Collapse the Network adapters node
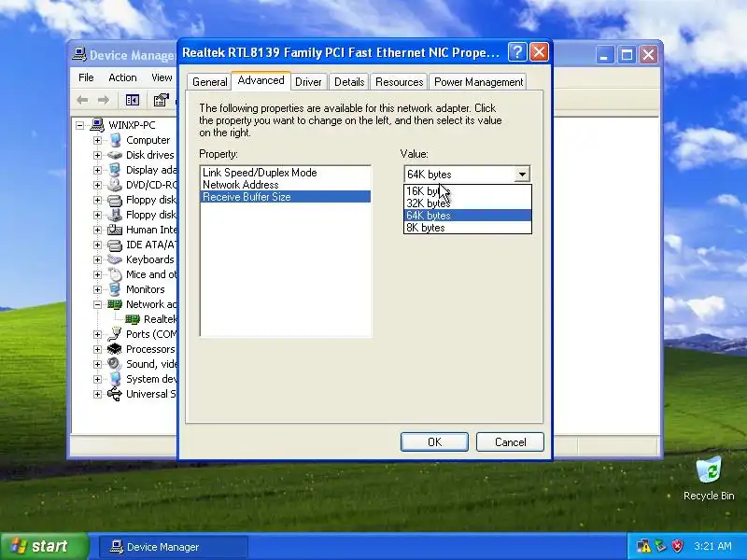Image resolution: width=747 pixels, height=560 pixels. point(98,304)
